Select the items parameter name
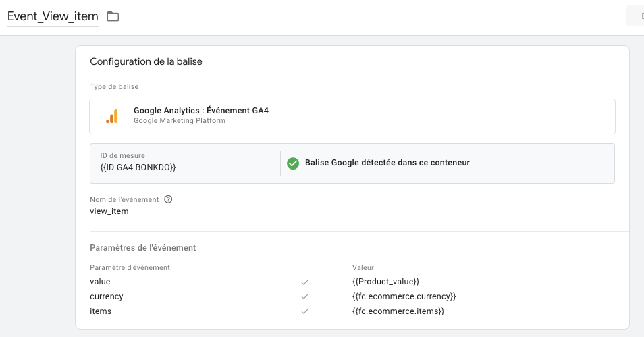Screen dimensions: 644x337 click(101, 311)
